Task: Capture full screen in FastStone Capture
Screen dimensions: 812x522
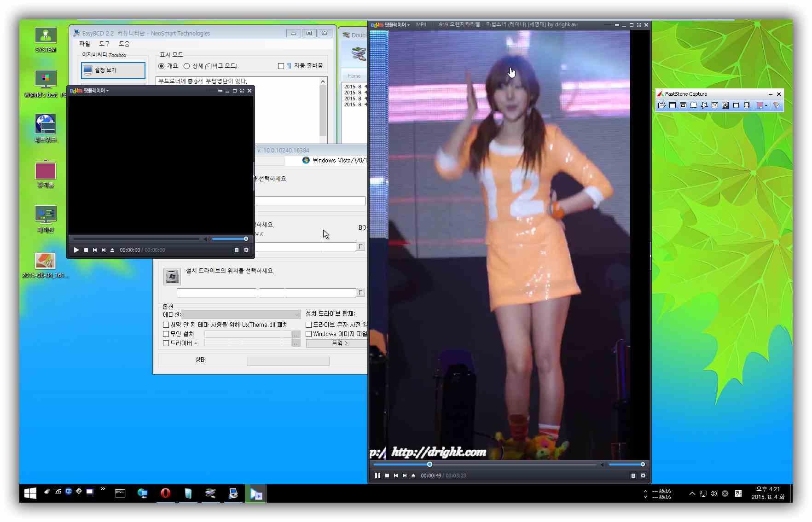Action: pos(715,105)
